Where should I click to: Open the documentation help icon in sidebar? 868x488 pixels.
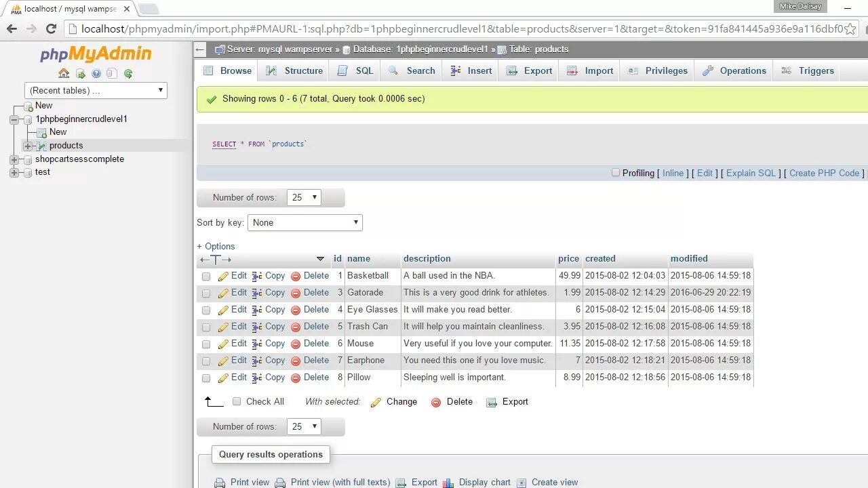96,73
